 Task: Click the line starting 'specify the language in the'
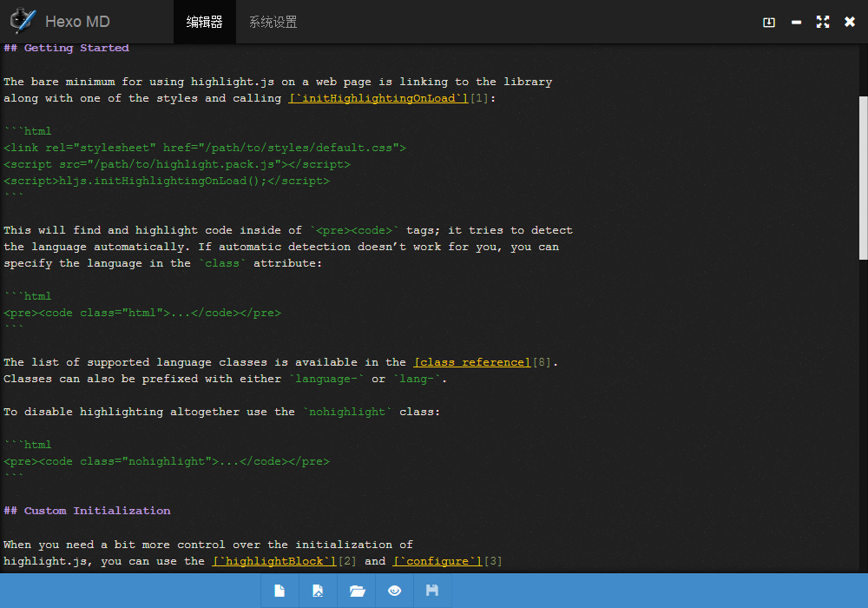coord(163,263)
